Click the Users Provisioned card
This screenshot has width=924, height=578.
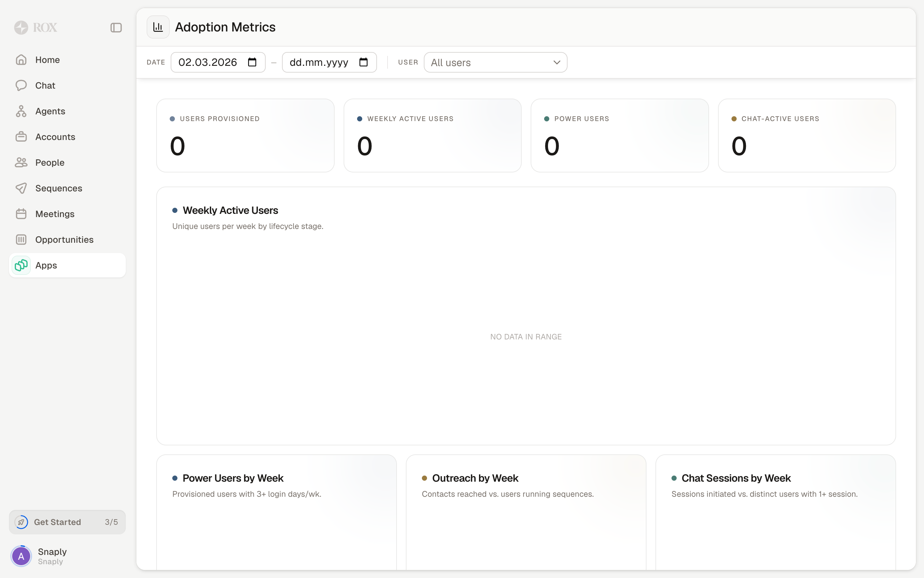pyautogui.click(x=245, y=135)
